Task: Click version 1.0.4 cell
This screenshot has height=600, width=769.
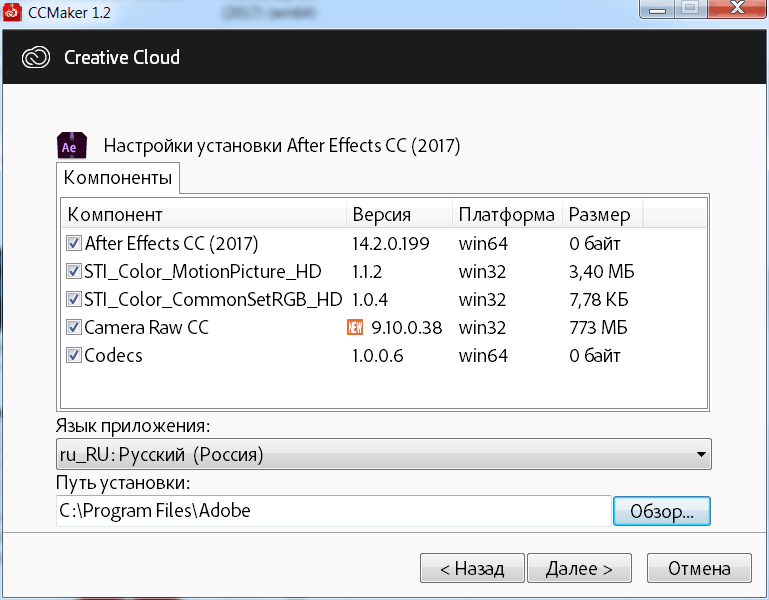Action: [x=370, y=299]
